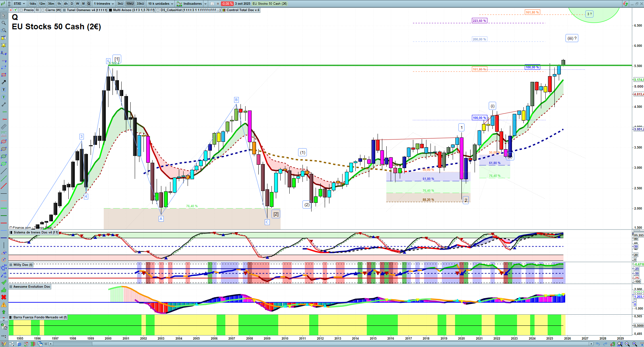The image size is (644, 347).
Task: Select the 12m timeframe
Action: point(42,4)
